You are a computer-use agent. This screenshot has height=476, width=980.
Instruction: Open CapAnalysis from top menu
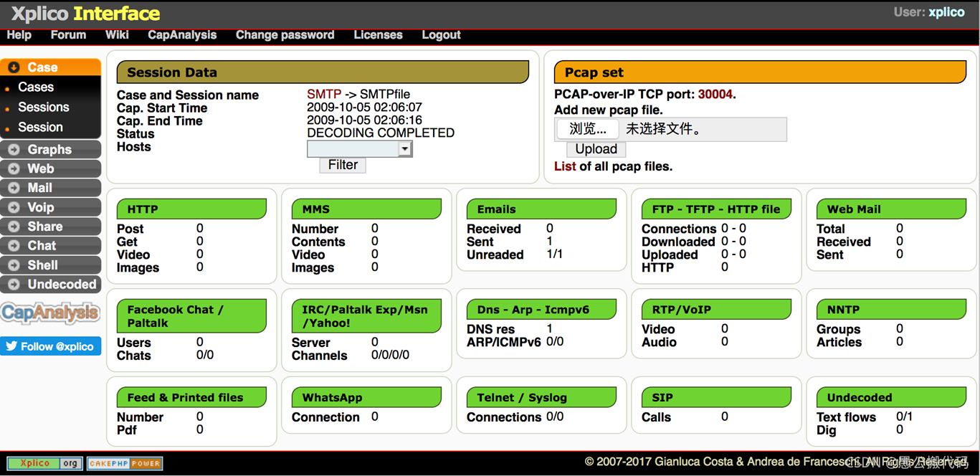pyautogui.click(x=182, y=35)
